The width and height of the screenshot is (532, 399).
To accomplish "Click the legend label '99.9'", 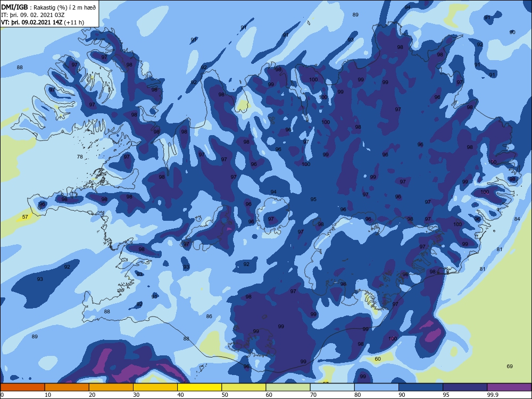I will coord(493,395).
